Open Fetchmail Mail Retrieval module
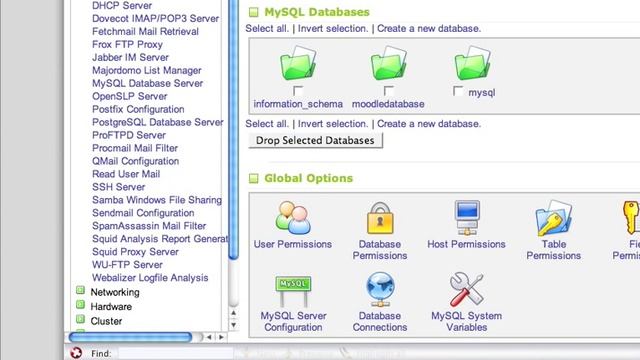640x360 pixels. 145,31
